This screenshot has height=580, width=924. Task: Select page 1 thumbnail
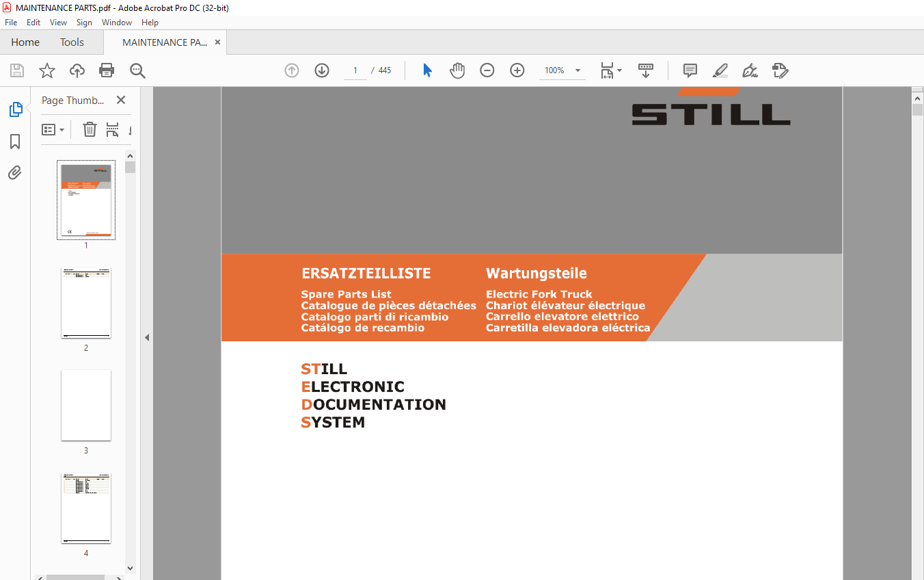click(86, 200)
